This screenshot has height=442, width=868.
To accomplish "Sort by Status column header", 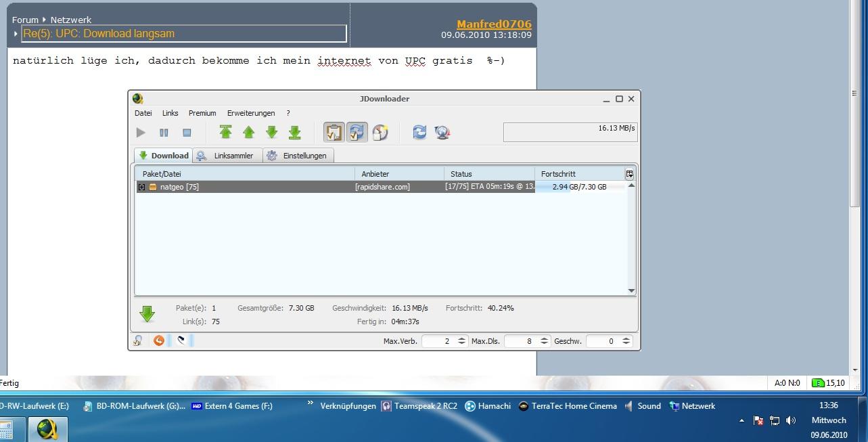I will tap(489, 174).
